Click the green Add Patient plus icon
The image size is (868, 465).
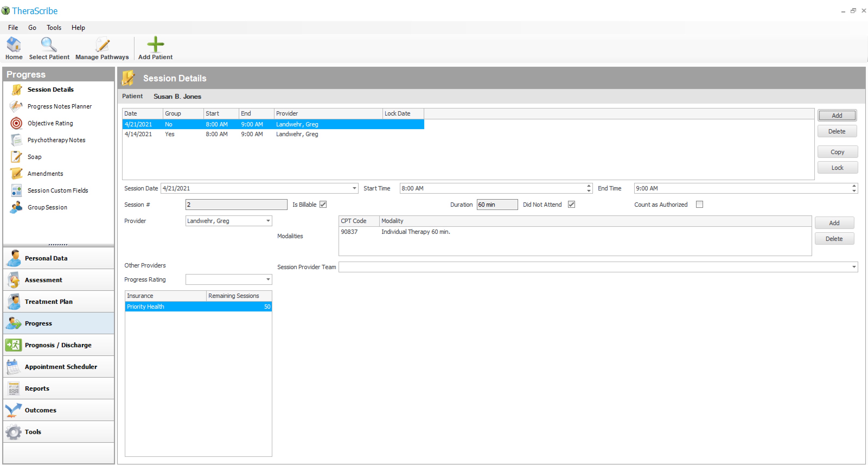pos(155,45)
